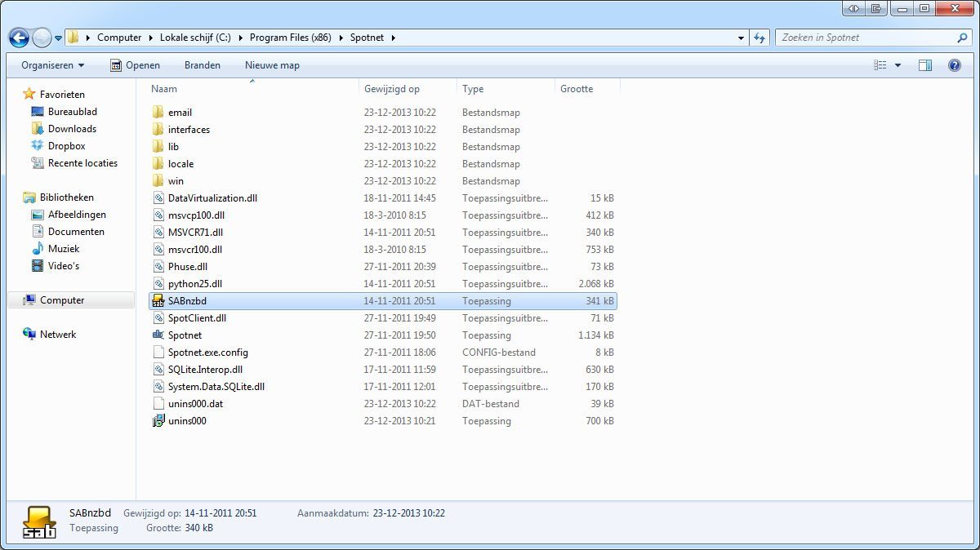Viewport: 980px width, 550px height.
Task: Open Recente locaties in the sidebar
Action: [82, 163]
